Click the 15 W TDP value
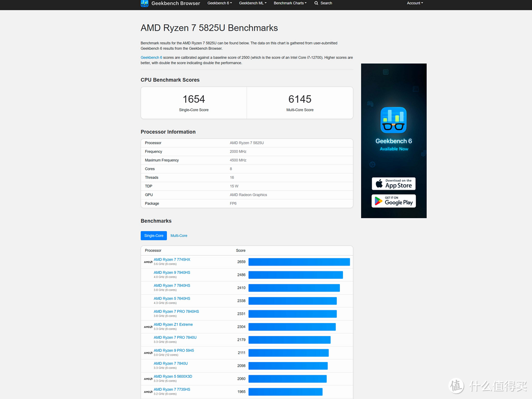Screen dimensions: 532x399 click(234, 186)
